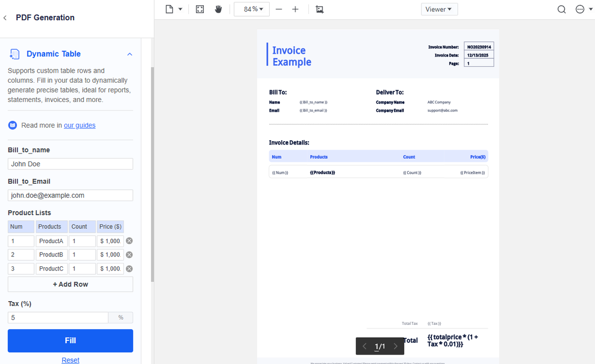The height and width of the screenshot is (364, 595).
Task: Open the more options ellipsis icon
Action: click(x=580, y=9)
